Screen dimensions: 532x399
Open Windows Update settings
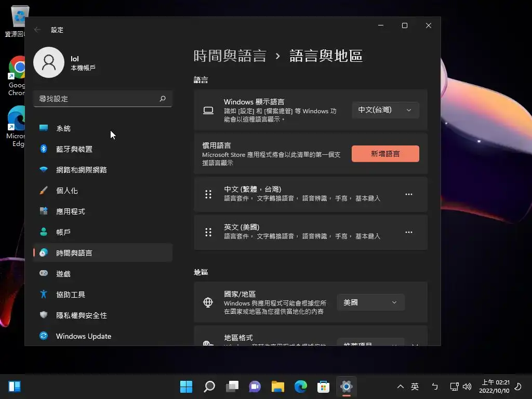pyautogui.click(x=103, y=336)
